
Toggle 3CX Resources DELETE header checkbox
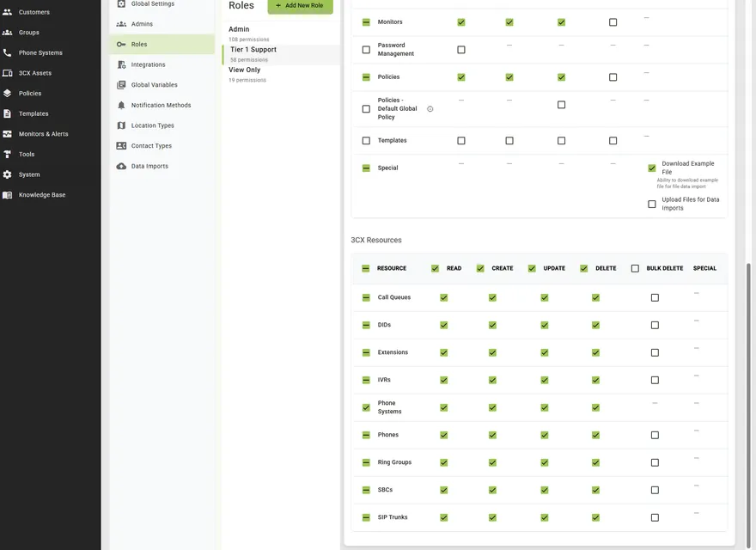[584, 268]
